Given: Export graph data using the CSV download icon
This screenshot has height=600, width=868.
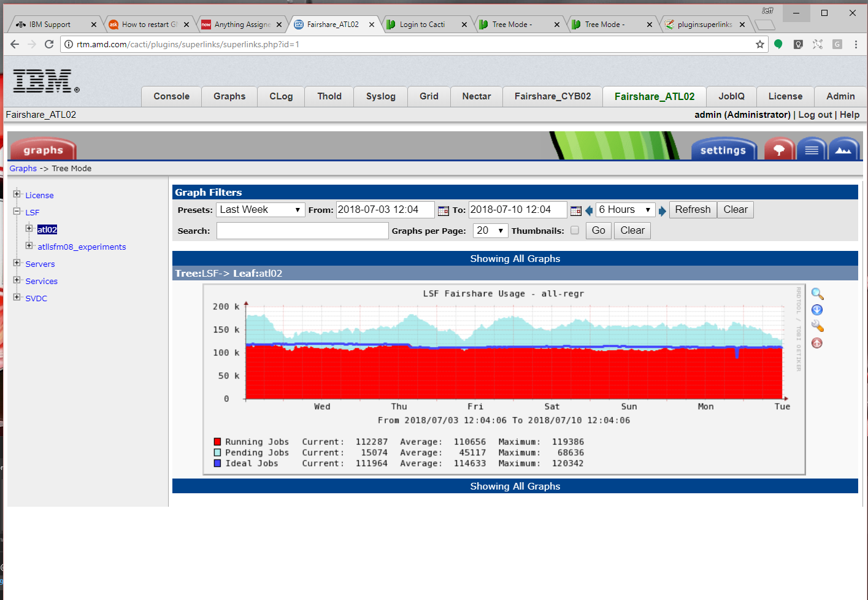Looking at the screenshot, I should (816, 310).
